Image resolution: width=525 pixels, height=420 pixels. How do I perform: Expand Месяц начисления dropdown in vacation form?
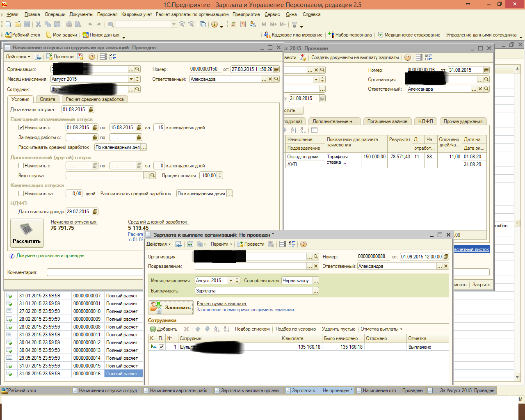click(131, 79)
